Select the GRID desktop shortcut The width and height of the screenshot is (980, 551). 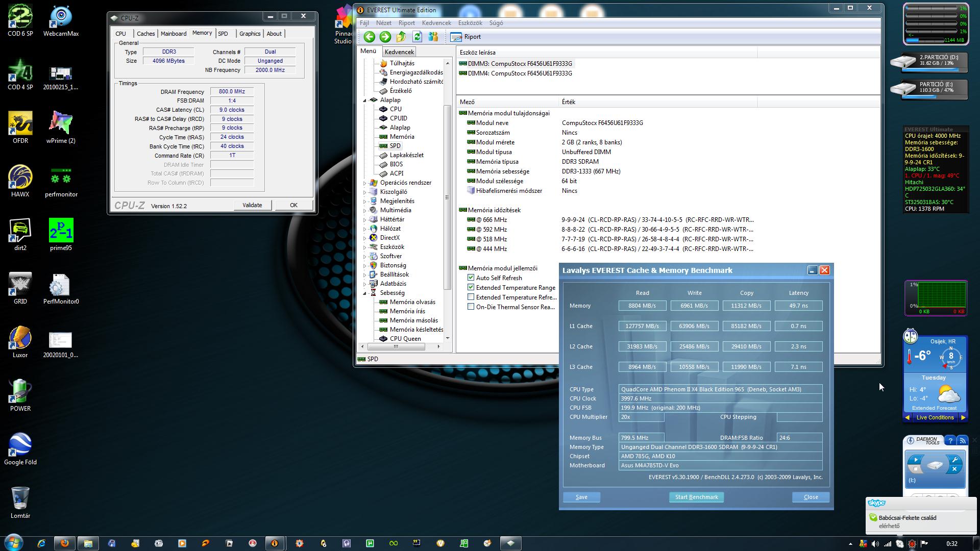[20, 288]
